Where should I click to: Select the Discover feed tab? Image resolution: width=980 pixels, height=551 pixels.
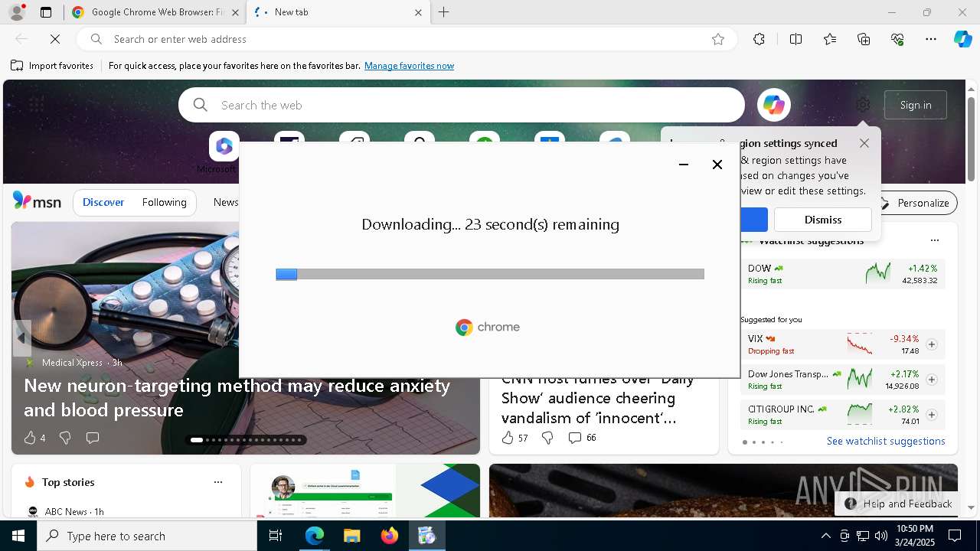103,203
